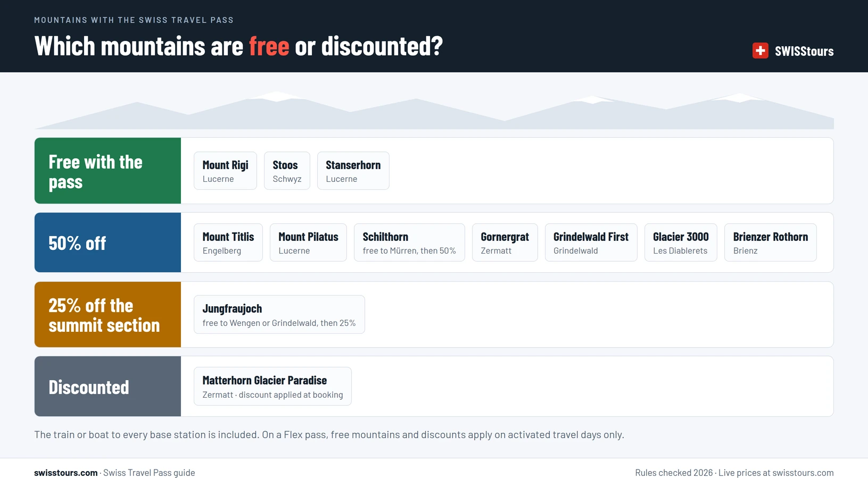
Task: Click 'Swiss Travel Pass guide' footer text
Action: 149,473
